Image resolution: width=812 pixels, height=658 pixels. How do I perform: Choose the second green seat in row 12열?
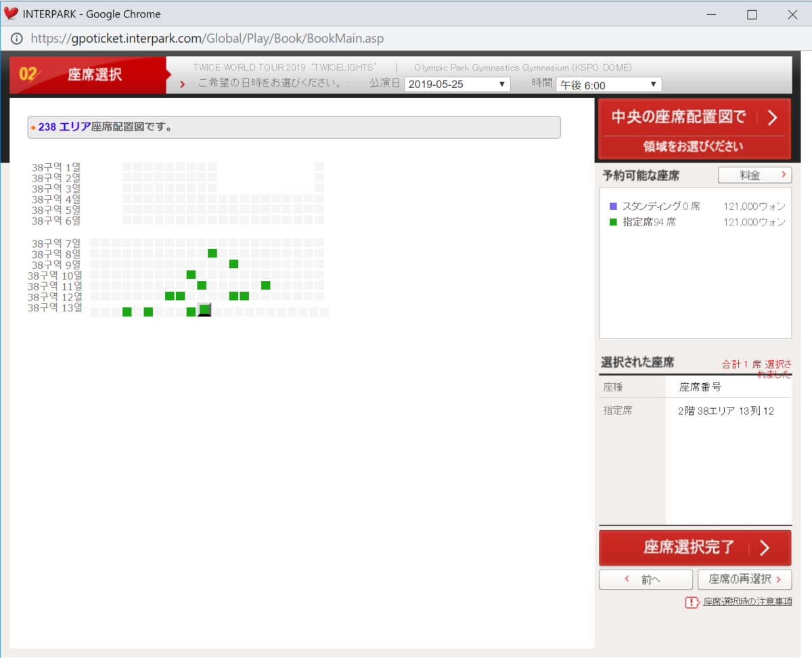[181, 297]
